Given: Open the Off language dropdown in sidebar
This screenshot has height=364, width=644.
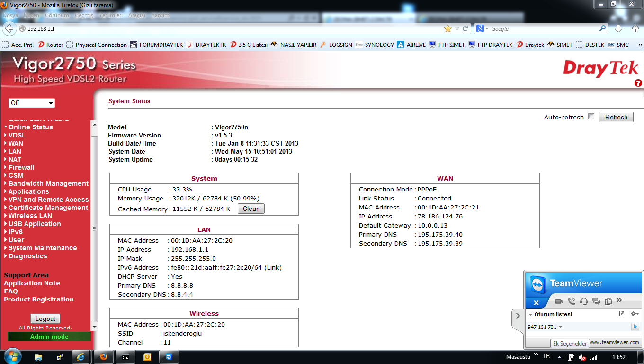Looking at the screenshot, I should [32, 103].
